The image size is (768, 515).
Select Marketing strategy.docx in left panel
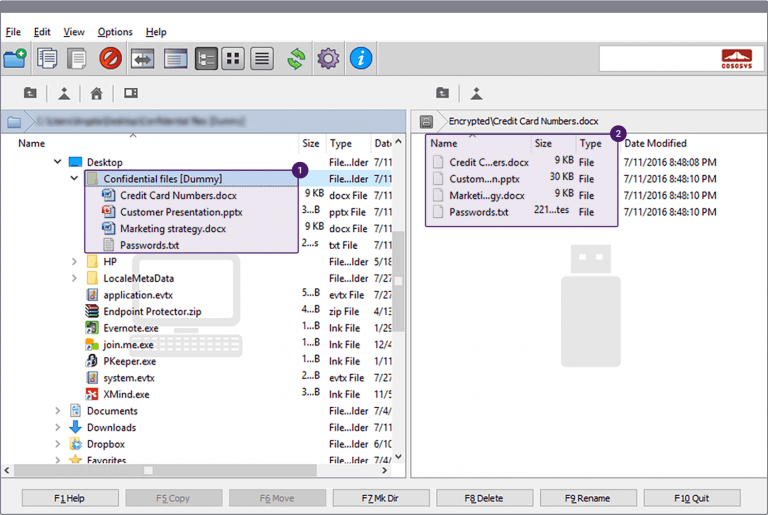[x=173, y=229]
